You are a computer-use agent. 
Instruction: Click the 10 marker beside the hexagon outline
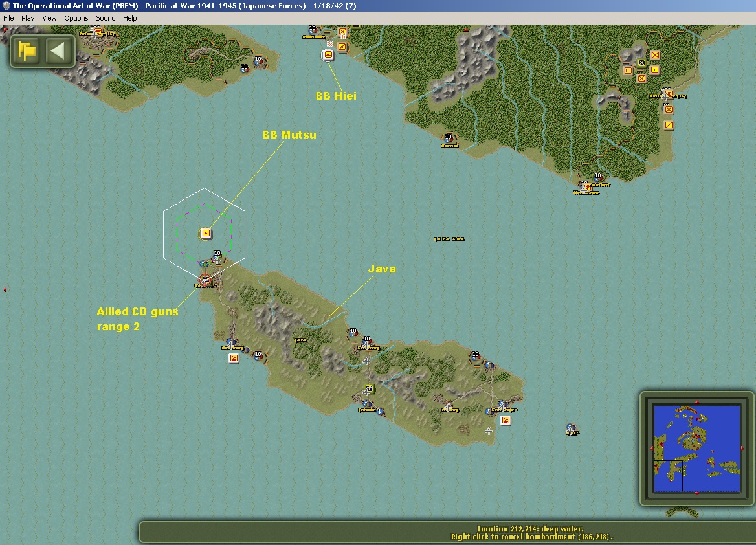click(x=217, y=253)
